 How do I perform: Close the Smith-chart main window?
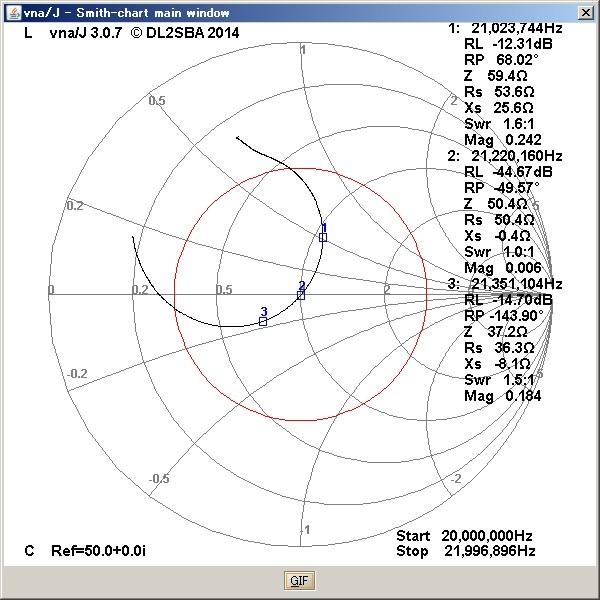pyautogui.click(x=584, y=12)
